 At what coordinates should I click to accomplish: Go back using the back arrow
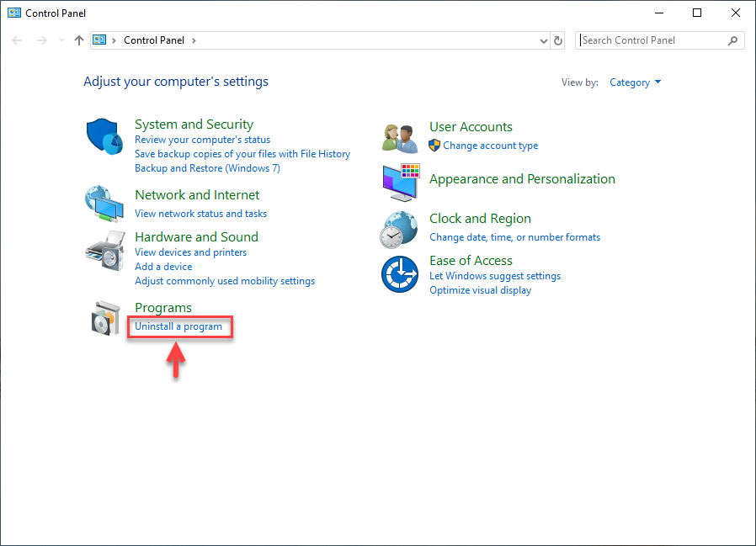click(x=17, y=40)
